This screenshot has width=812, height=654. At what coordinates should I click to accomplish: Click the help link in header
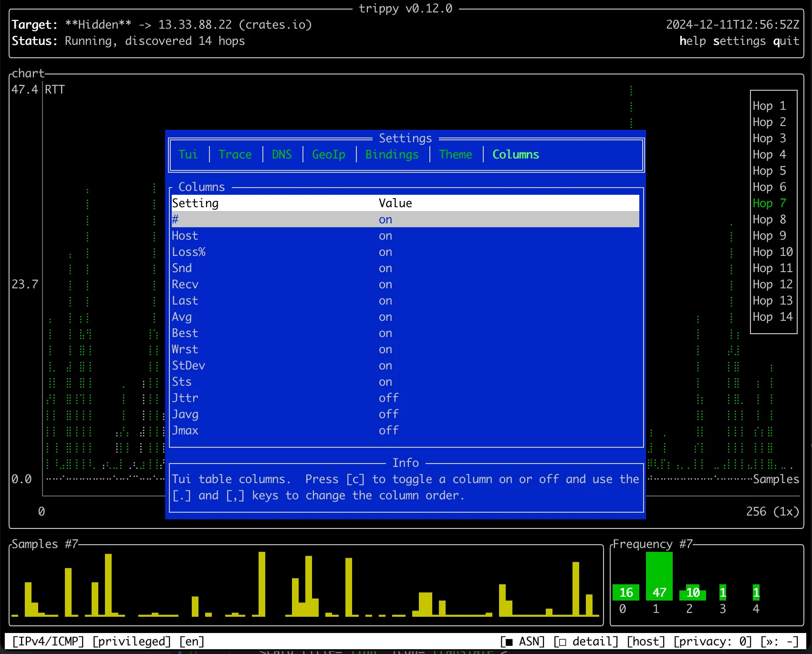[x=692, y=41]
